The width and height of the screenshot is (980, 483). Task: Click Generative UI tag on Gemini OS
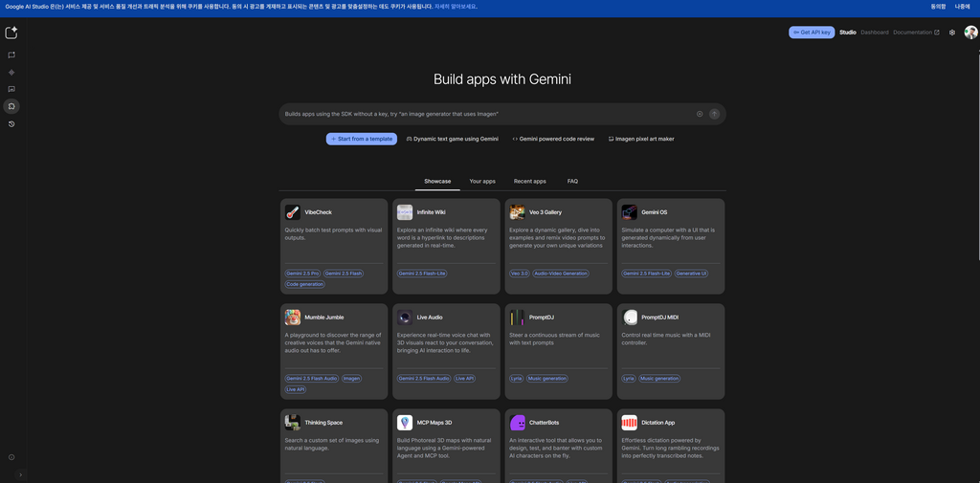click(691, 274)
